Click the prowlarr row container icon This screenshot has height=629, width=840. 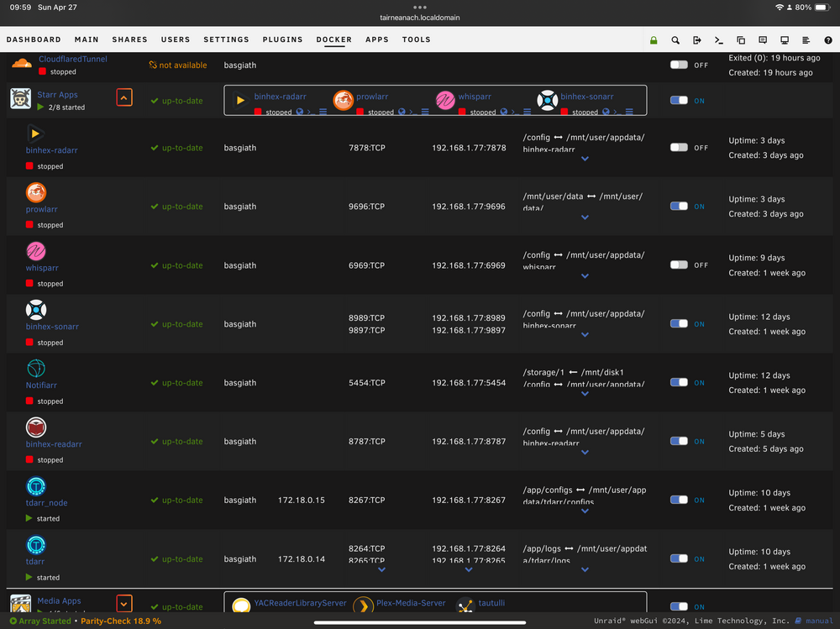pyautogui.click(x=36, y=191)
